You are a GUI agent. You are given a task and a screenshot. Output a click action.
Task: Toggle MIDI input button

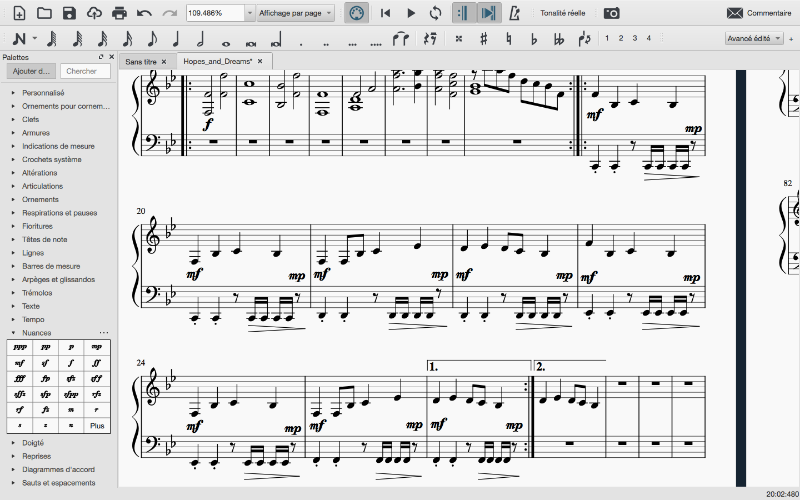tap(355, 13)
